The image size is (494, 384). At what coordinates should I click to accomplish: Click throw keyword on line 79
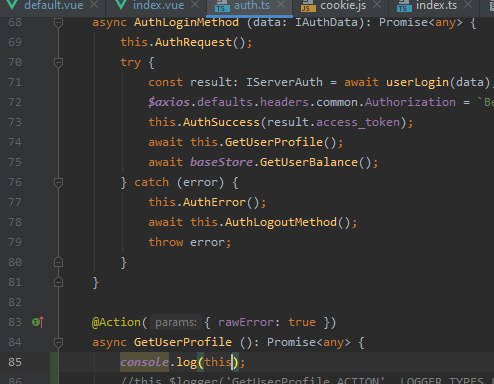[x=166, y=242]
